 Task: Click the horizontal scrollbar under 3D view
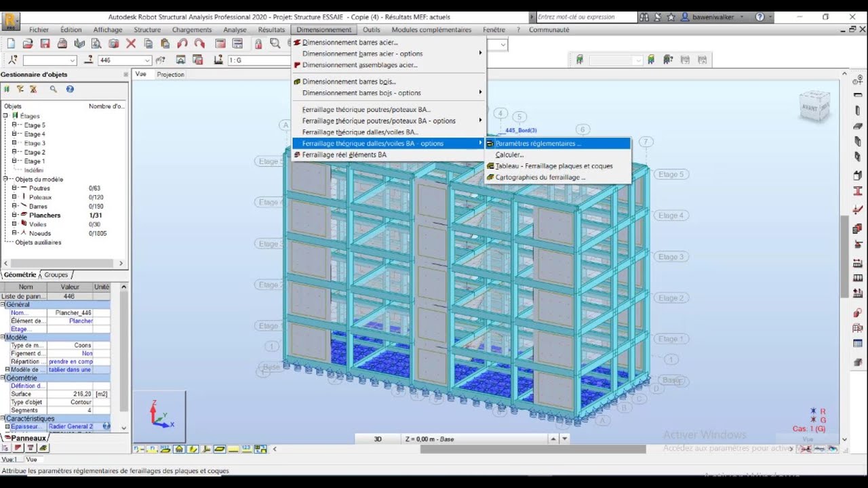533,449
